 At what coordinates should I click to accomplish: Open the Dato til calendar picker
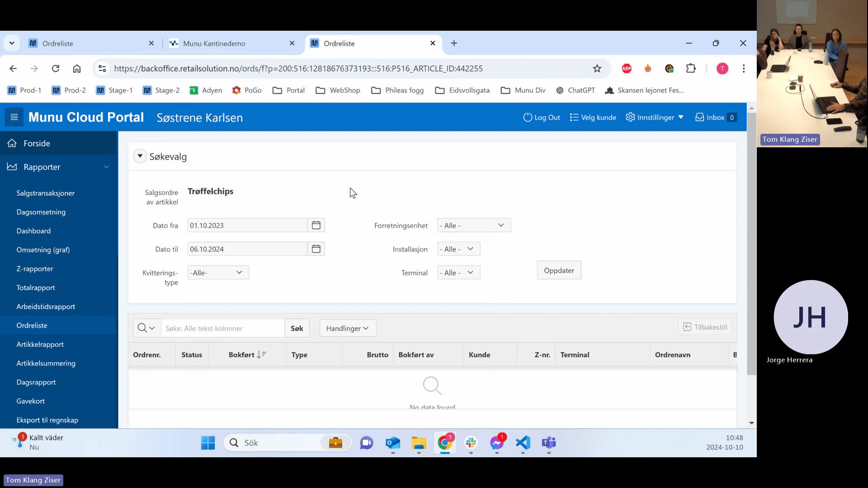pyautogui.click(x=316, y=249)
